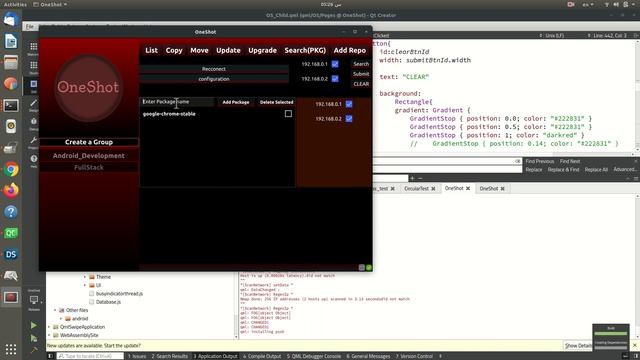
Task: Open the Search(PKG) tab
Action: [305, 50]
